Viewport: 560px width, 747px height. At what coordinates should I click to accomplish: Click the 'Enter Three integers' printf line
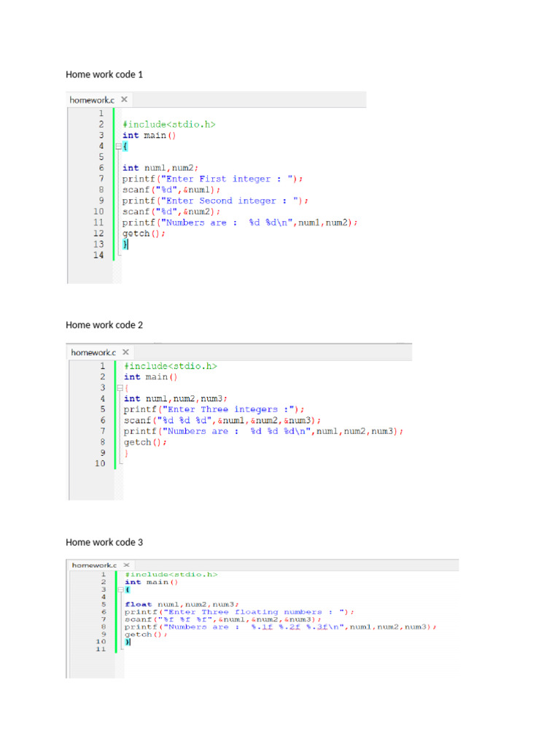point(214,410)
